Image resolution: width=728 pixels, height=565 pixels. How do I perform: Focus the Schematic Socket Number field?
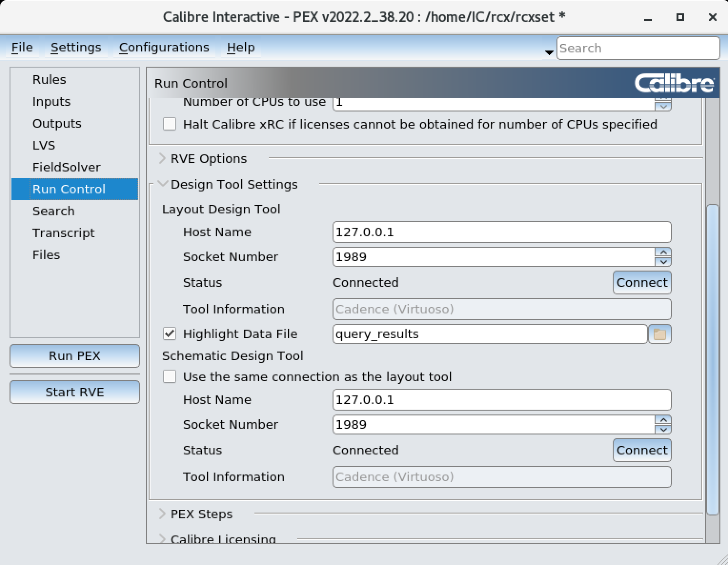[x=494, y=424]
